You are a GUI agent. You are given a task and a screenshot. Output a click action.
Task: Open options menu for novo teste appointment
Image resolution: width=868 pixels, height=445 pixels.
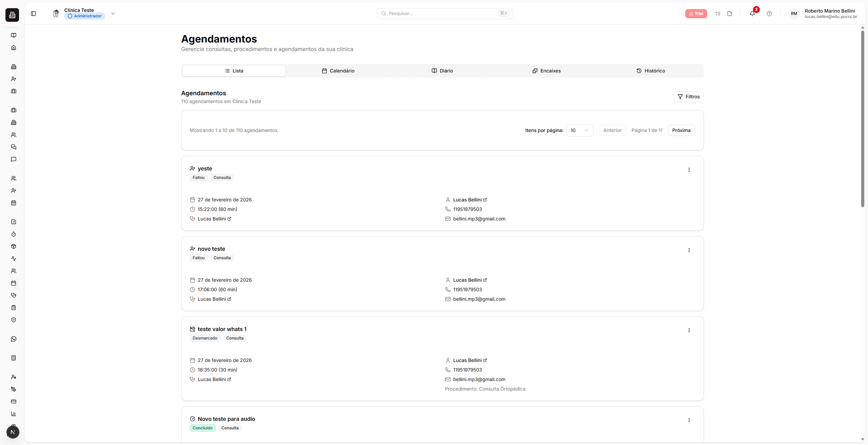point(689,250)
